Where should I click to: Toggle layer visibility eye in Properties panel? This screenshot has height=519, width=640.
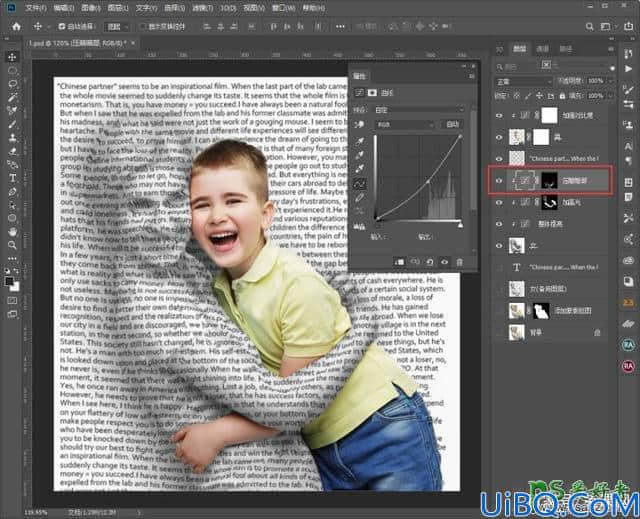tap(445, 262)
